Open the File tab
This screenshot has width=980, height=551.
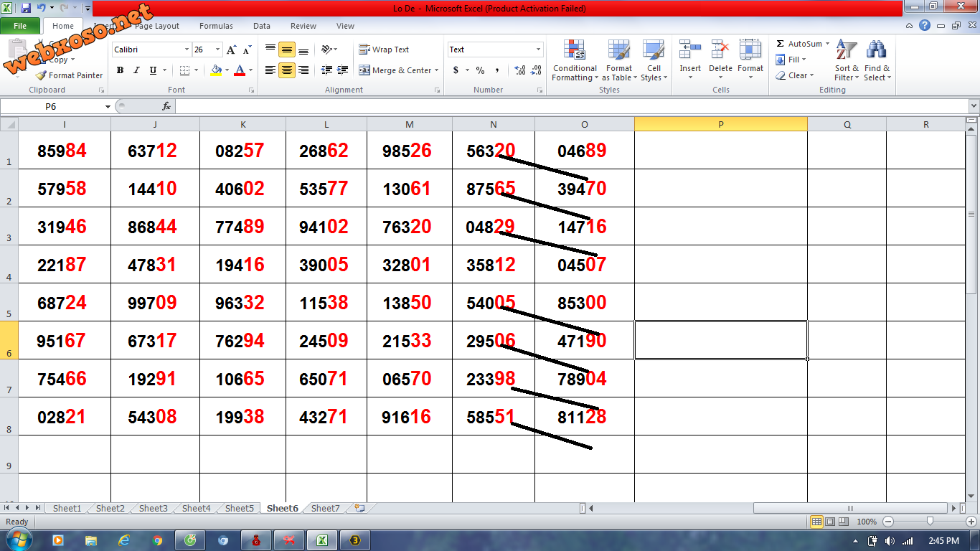click(20, 26)
